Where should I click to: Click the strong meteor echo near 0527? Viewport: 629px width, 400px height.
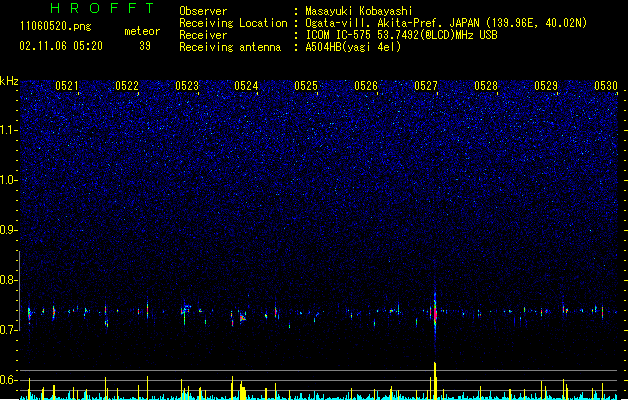(x=435, y=313)
